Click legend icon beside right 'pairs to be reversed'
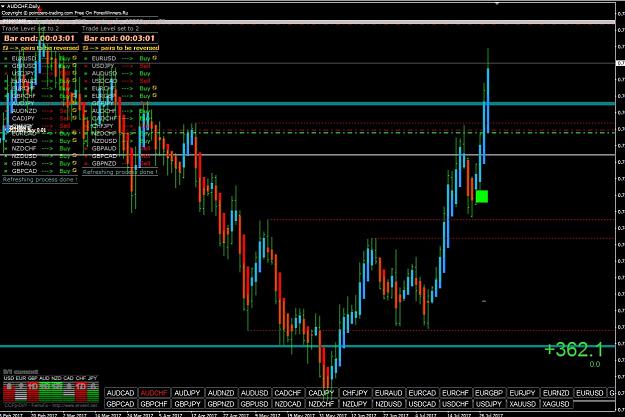This screenshot has width=625, height=417. point(85,48)
